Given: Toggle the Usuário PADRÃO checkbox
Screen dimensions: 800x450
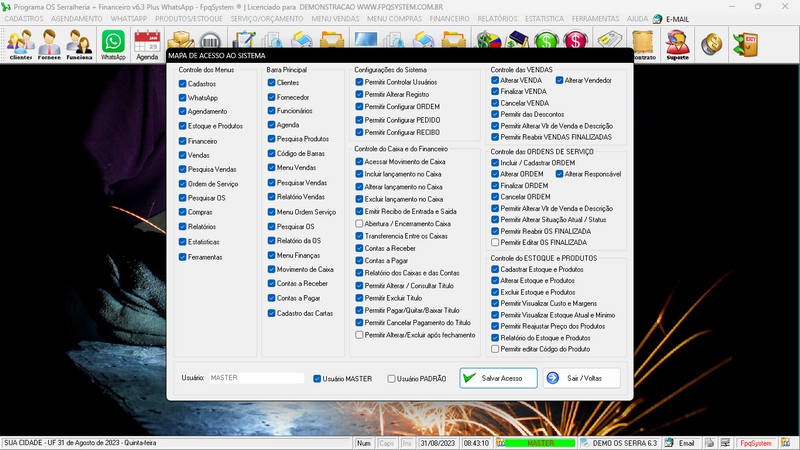Looking at the screenshot, I should pyautogui.click(x=393, y=379).
